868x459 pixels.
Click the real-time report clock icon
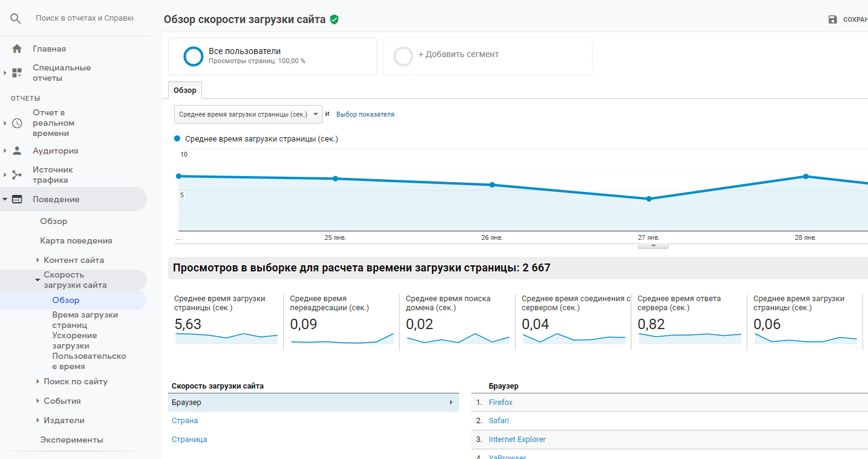click(17, 123)
